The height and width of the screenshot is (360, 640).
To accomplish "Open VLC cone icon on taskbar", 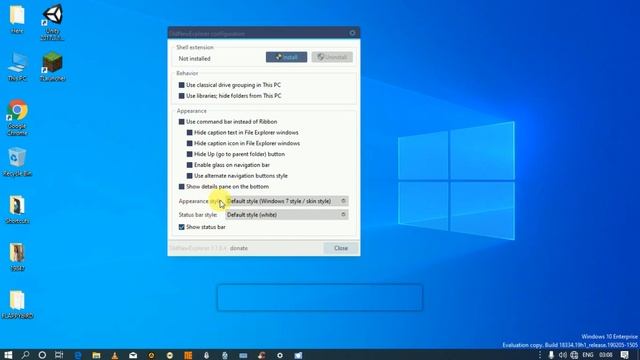I will pos(115,355).
